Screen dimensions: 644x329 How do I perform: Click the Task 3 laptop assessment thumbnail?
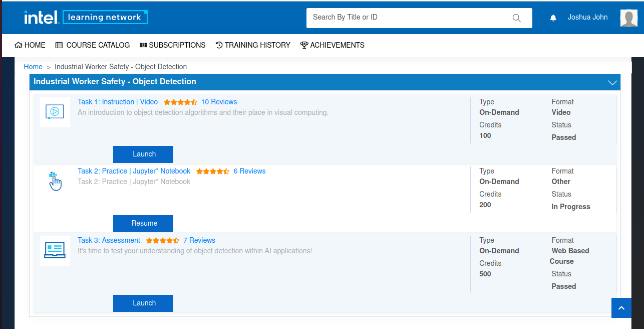tap(55, 250)
